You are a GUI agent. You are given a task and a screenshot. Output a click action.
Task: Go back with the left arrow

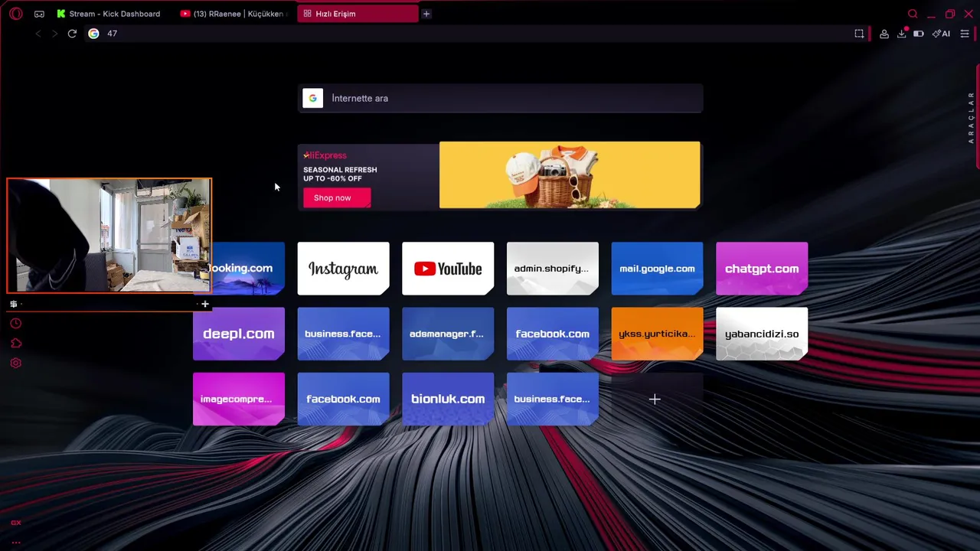click(x=38, y=34)
